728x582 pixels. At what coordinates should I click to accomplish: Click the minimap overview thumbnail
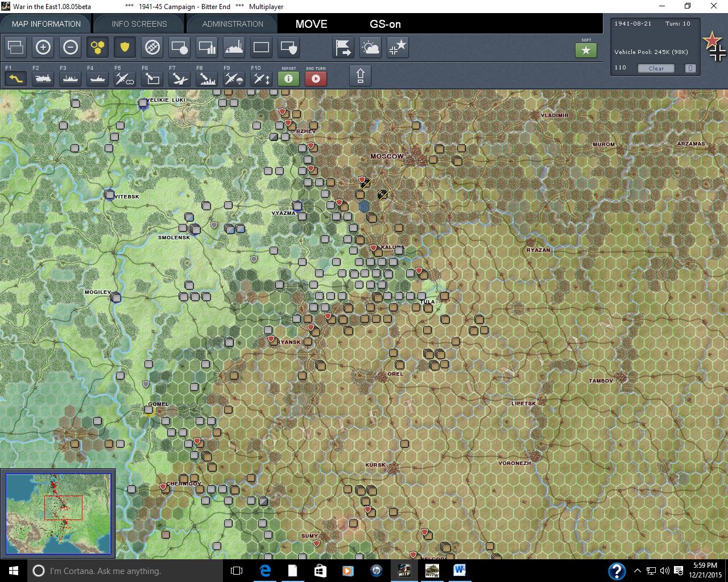pyautogui.click(x=59, y=514)
